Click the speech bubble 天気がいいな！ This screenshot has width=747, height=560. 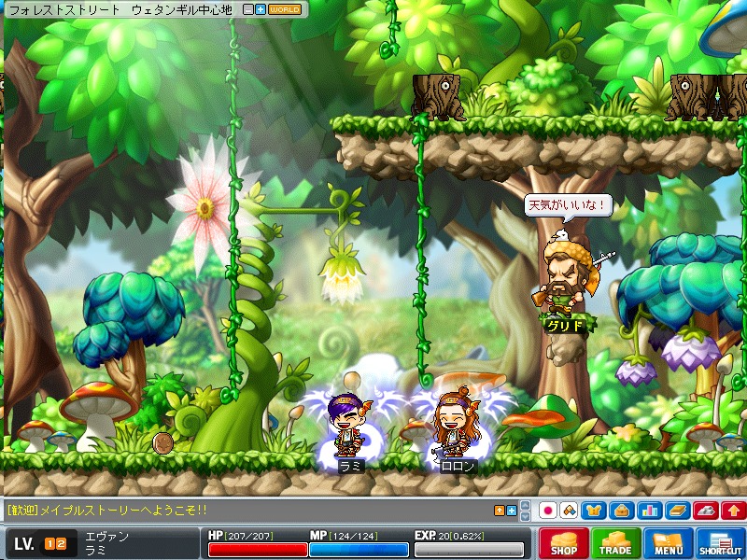click(x=568, y=205)
